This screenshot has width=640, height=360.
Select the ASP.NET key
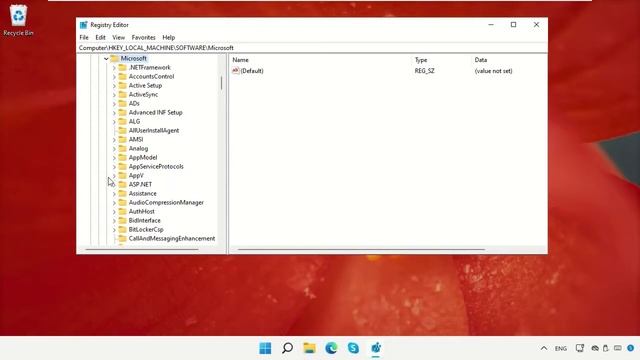[140, 184]
